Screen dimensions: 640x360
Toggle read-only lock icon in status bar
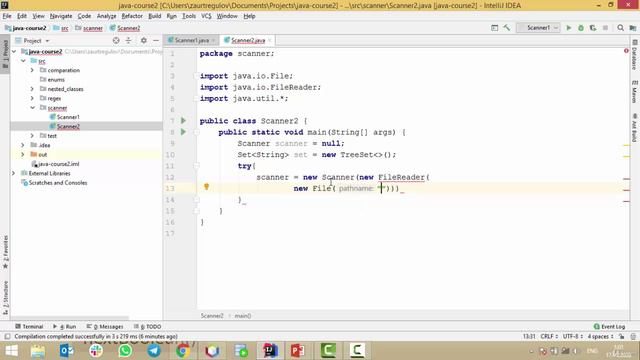pyautogui.click(x=621, y=337)
